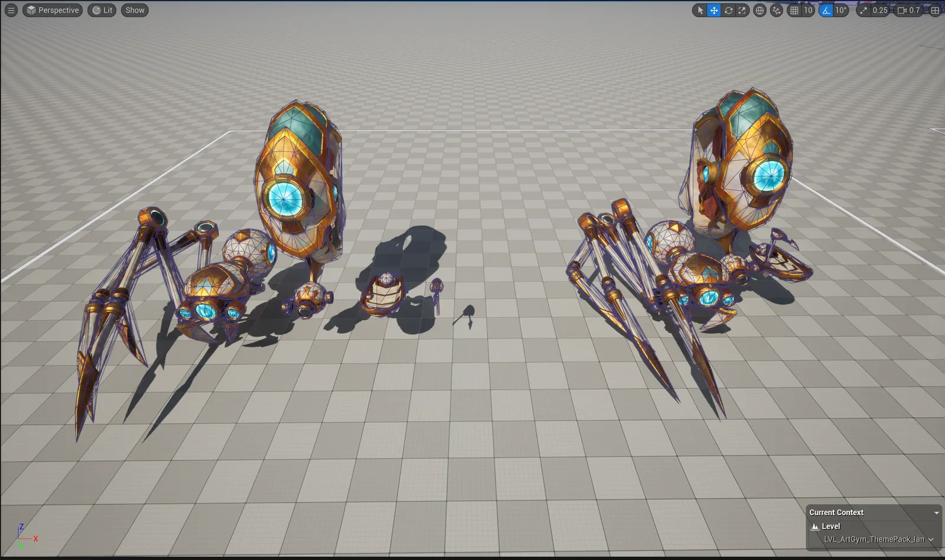
Task: Activate the scale objects tool
Action: coord(742,10)
